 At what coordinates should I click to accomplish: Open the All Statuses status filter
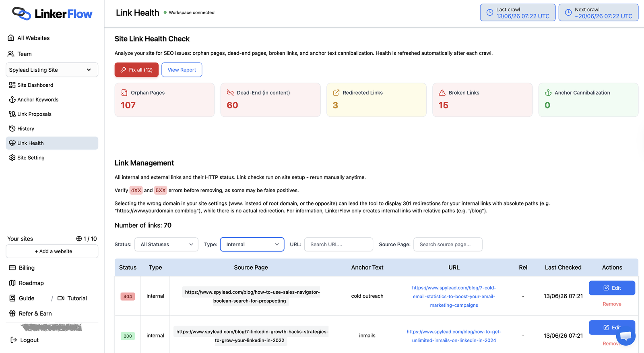tap(167, 245)
